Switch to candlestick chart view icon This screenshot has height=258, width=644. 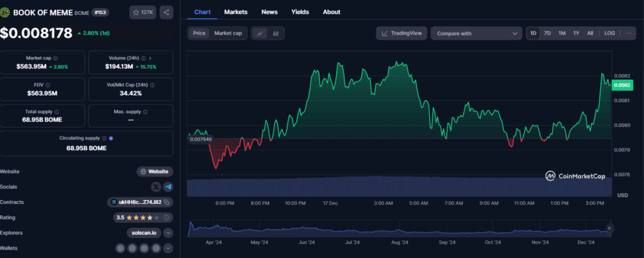275,34
